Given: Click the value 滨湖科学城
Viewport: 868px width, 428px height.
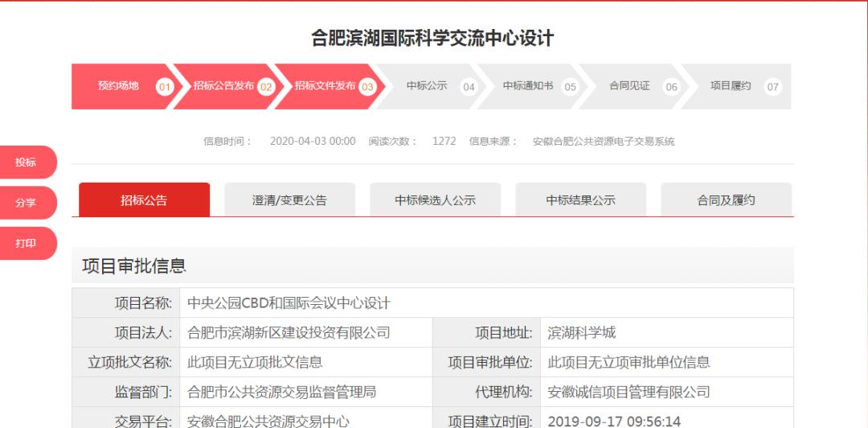Looking at the screenshot, I should tap(581, 332).
